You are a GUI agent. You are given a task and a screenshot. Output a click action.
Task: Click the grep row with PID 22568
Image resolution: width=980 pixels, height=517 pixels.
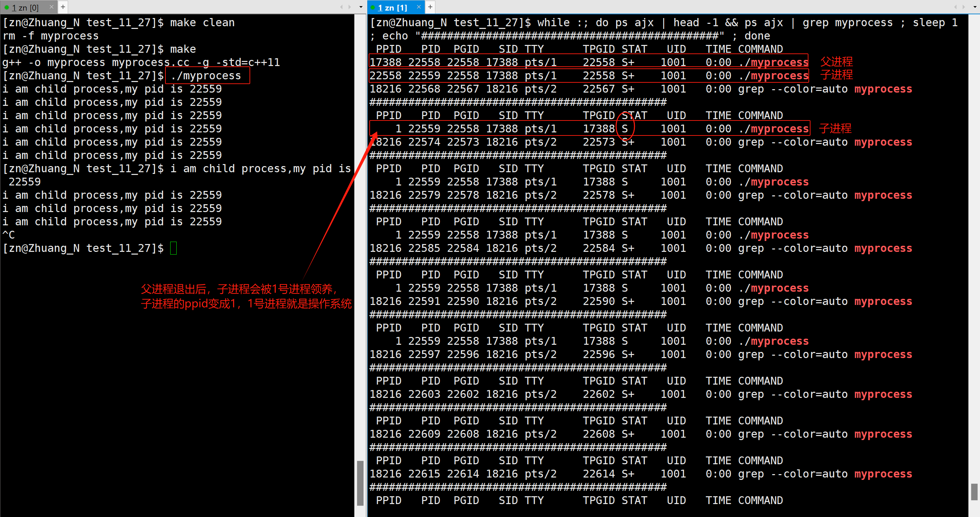(641, 89)
